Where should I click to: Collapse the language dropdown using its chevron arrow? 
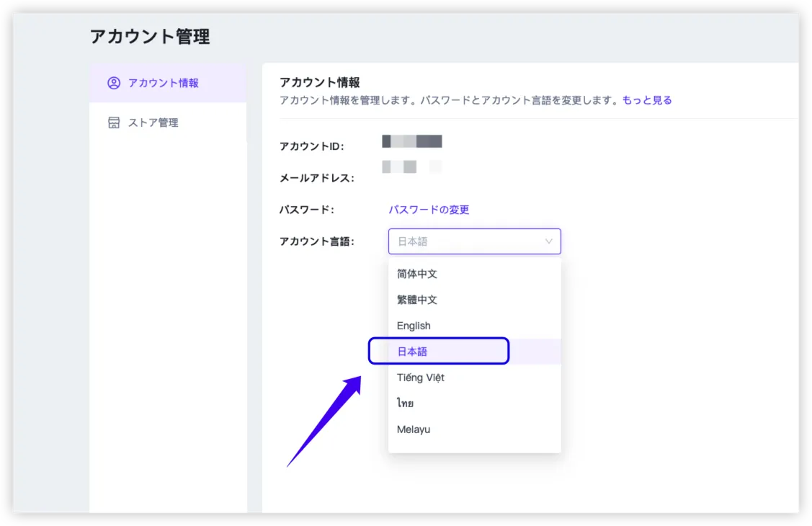pos(548,241)
